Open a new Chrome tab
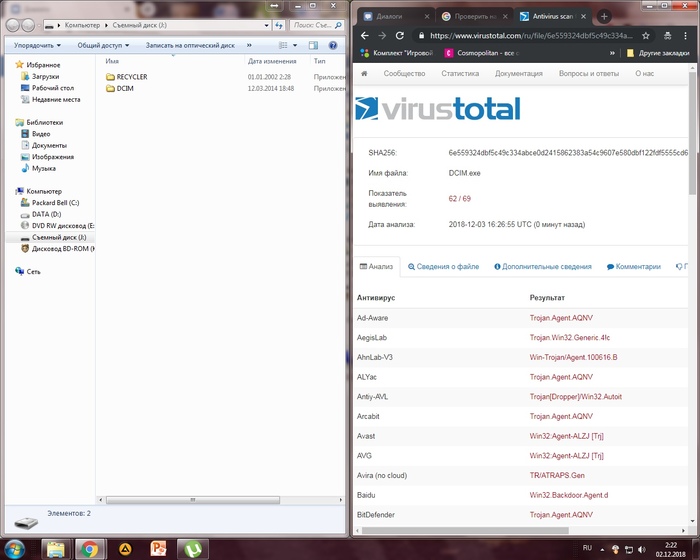The width and height of the screenshot is (700, 560). click(x=604, y=17)
